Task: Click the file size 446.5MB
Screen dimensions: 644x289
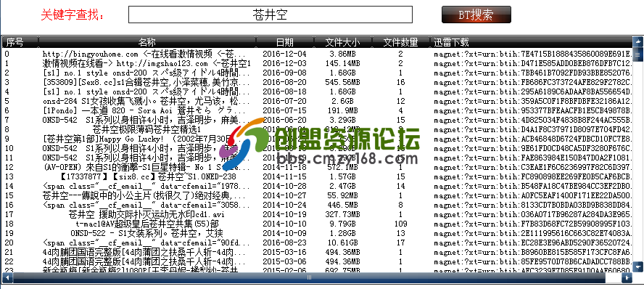Action: (x=342, y=205)
